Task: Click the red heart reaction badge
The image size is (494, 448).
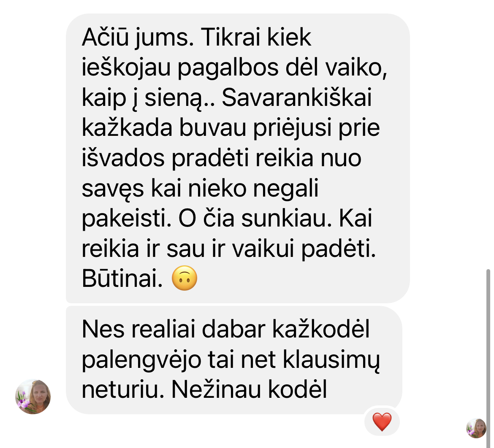Action: (x=382, y=421)
